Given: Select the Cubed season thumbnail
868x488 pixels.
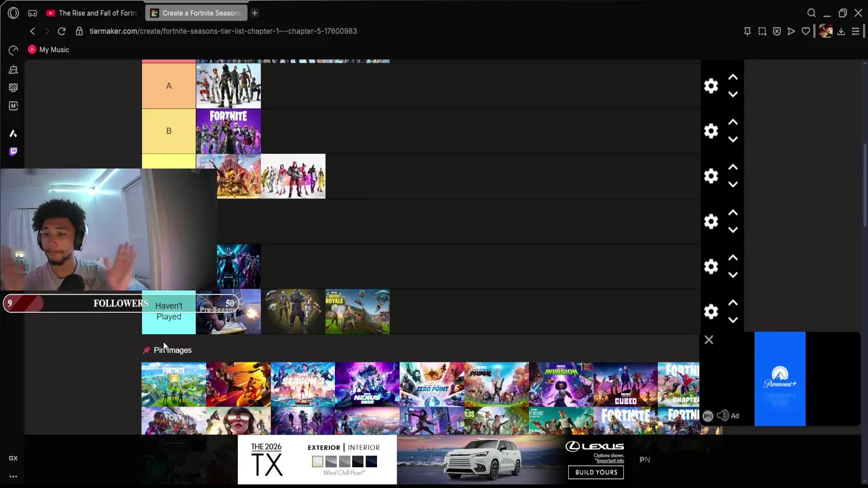Looking at the screenshot, I should click(x=625, y=384).
